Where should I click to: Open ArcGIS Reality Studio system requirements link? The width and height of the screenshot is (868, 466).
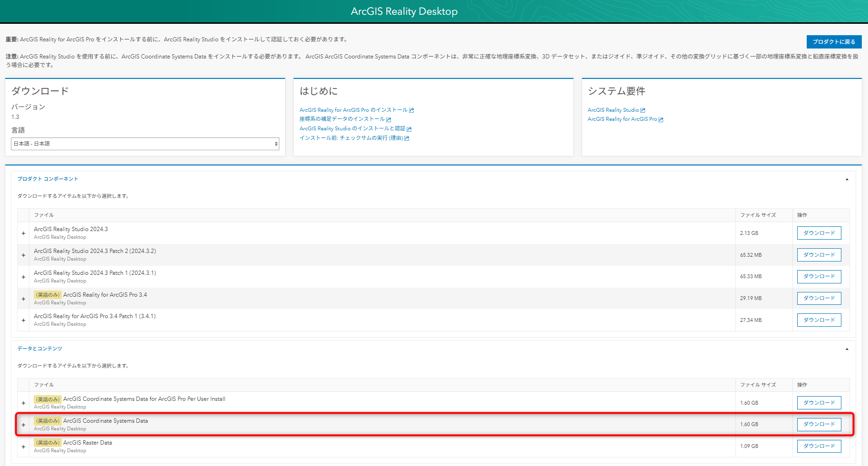(613, 110)
